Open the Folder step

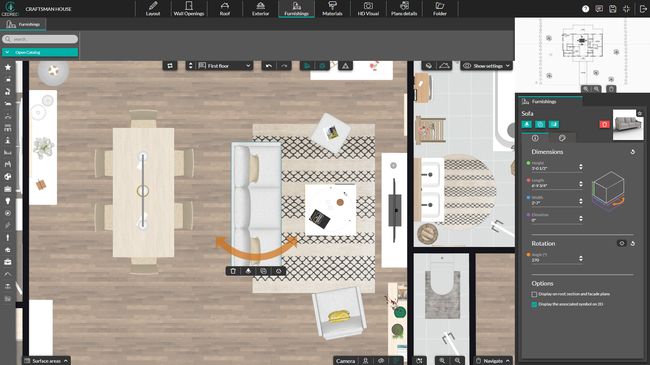point(440,9)
